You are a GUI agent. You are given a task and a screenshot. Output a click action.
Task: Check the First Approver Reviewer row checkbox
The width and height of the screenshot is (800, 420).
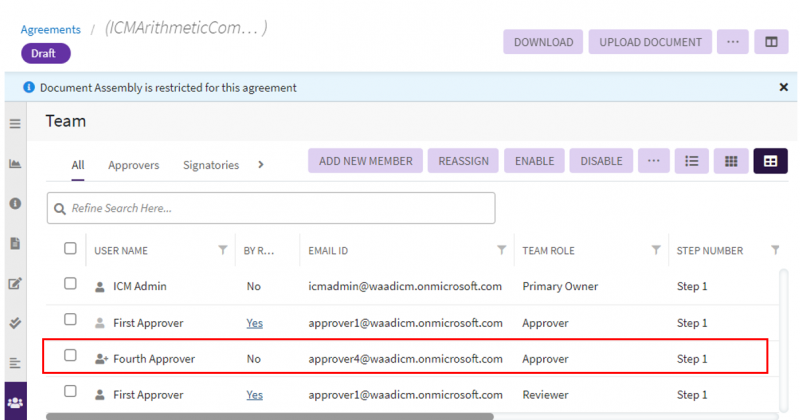click(70, 391)
